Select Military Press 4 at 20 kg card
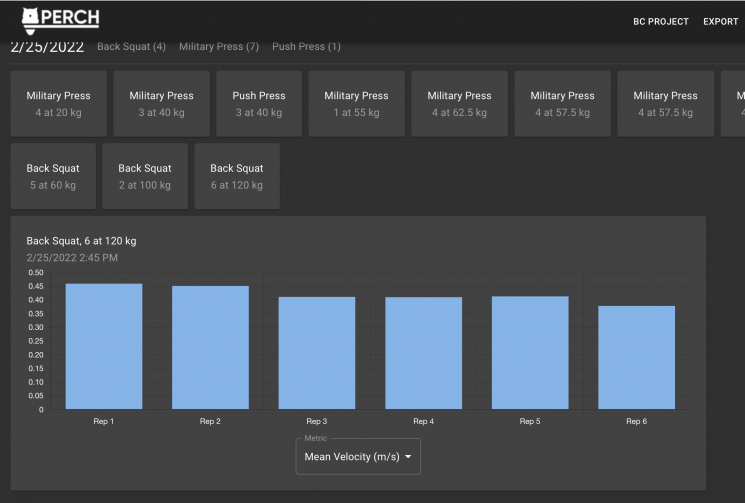 (x=58, y=104)
